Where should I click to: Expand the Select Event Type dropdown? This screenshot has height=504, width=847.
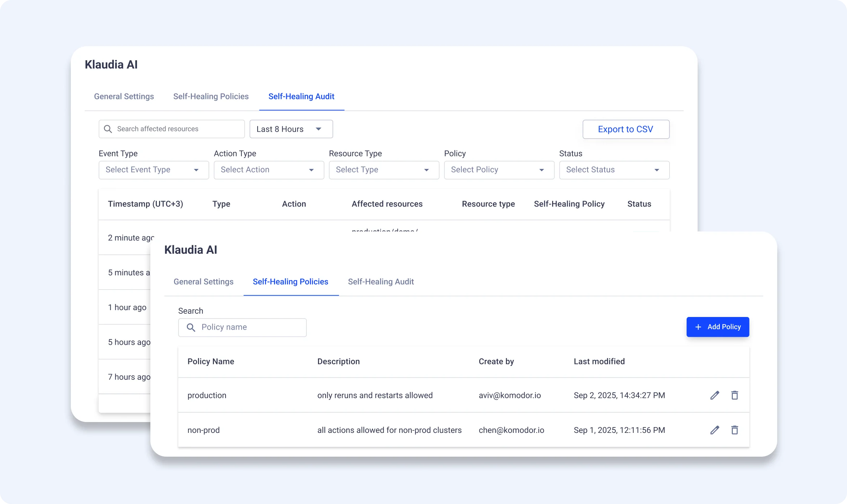click(154, 170)
